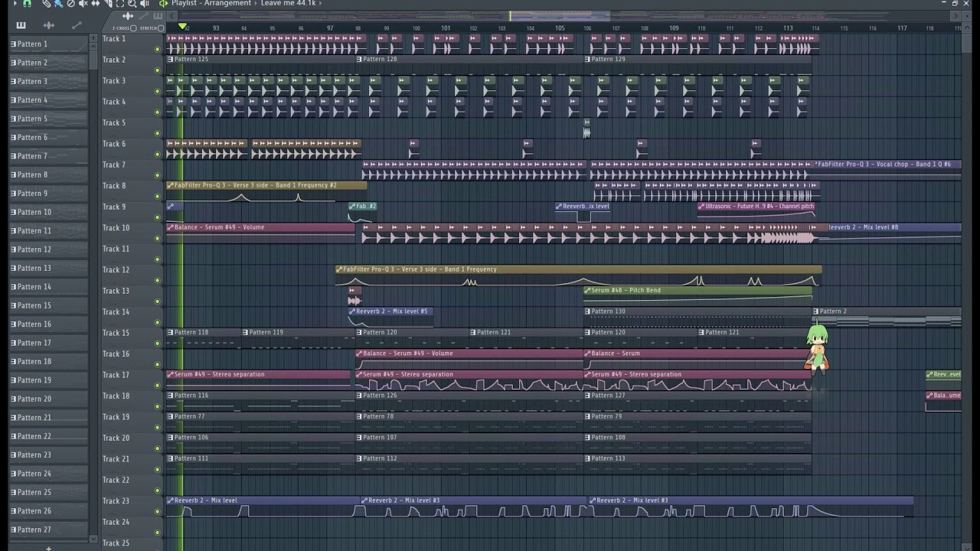Switch picker to the patterns tab
980x551 pixels.
tap(21, 25)
